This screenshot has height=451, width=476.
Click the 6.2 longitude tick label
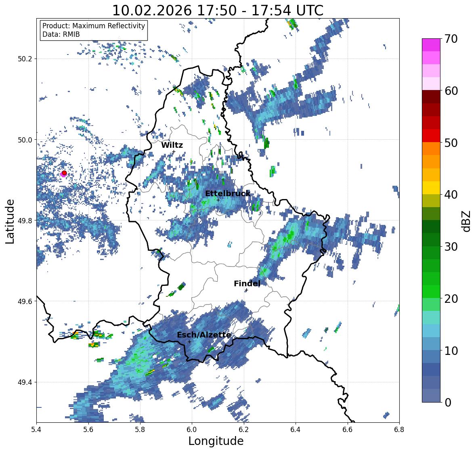244,429
